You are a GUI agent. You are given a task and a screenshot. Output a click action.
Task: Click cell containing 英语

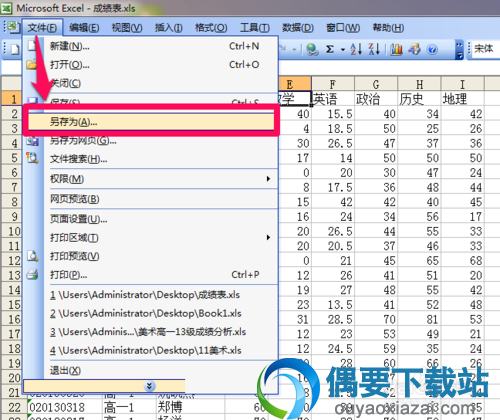[333, 99]
